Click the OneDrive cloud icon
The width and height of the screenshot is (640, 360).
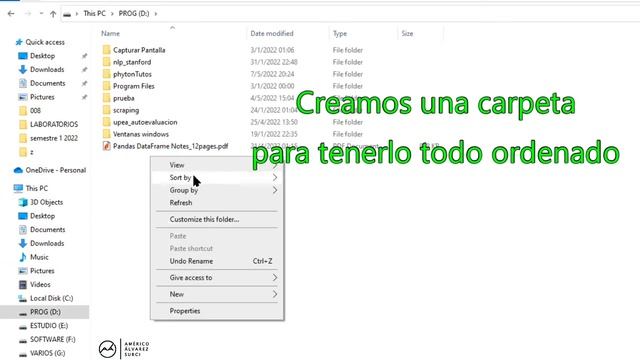18,170
